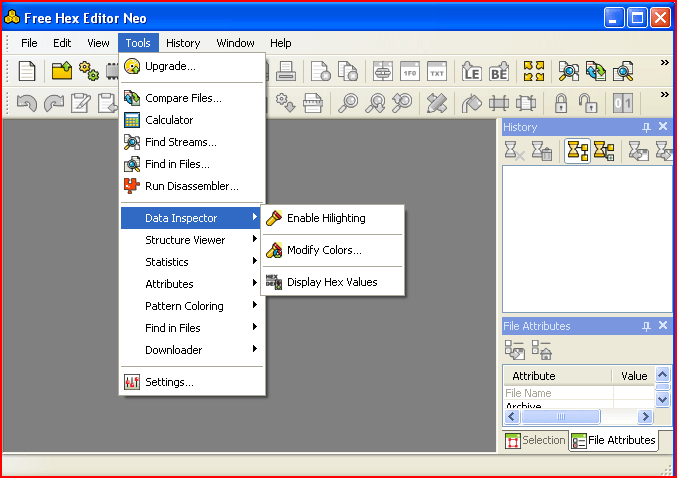This screenshot has width=677, height=478.
Task: Click the first File Attributes panel toolbar icon
Action: tap(515, 350)
